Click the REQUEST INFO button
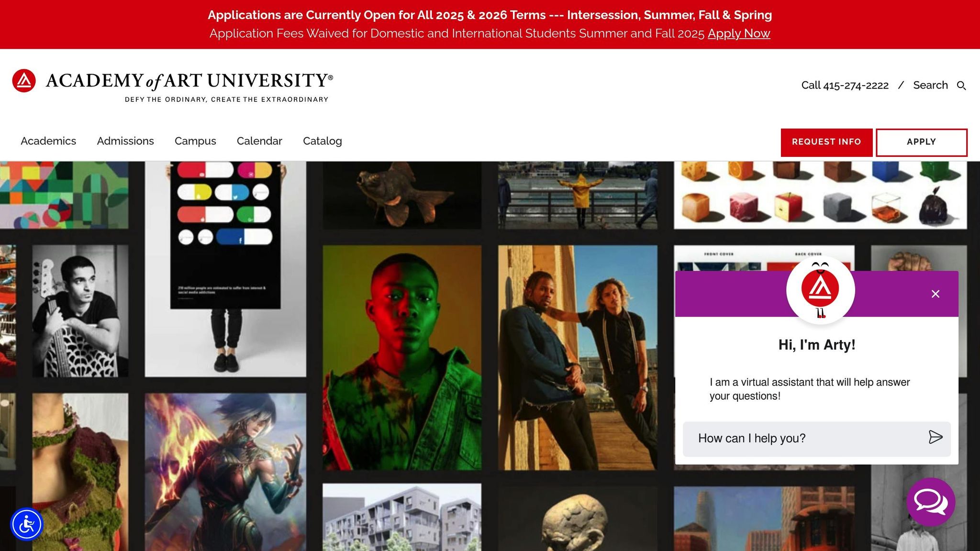 point(826,142)
